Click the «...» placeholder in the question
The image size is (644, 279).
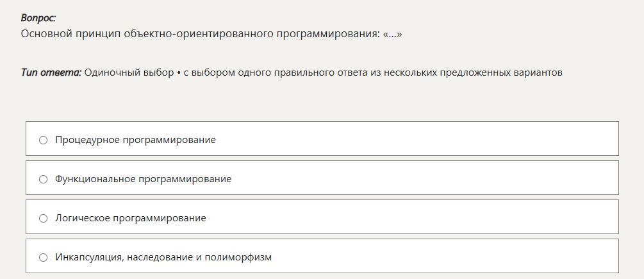[x=392, y=33]
